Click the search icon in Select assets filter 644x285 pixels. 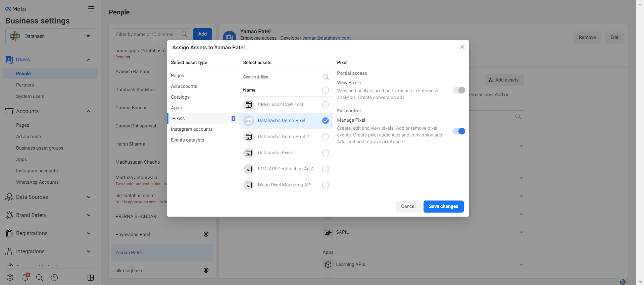(326, 77)
